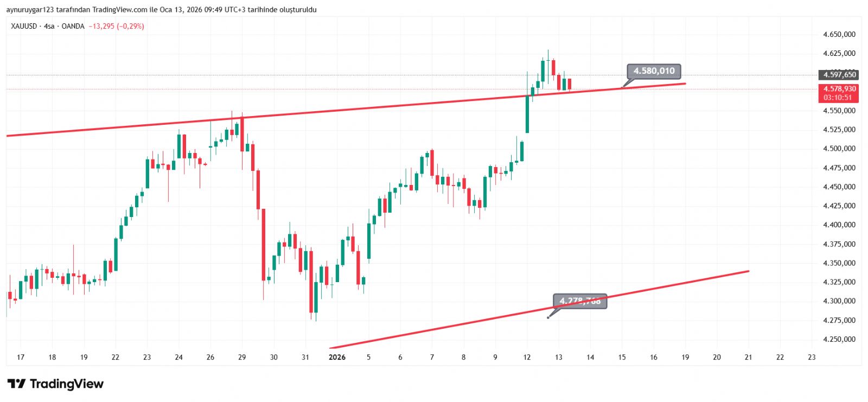
Task: Click the 2026 label on the time axis
Action: click(x=337, y=357)
